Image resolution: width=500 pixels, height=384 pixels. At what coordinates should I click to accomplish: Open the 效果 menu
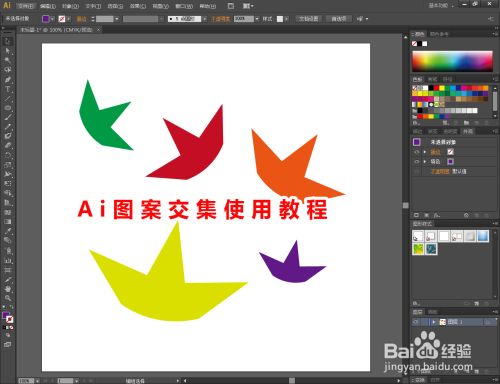coord(138,6)
